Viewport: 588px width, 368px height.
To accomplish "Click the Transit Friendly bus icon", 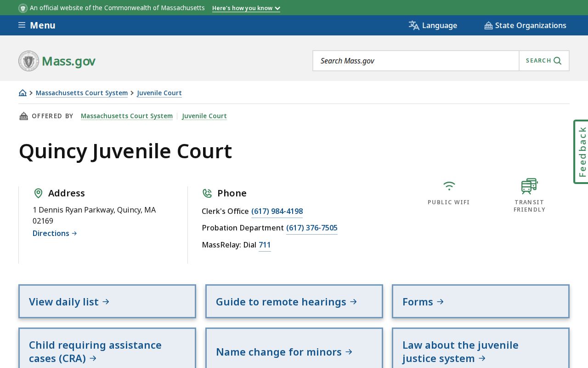I will click(529, 186).
